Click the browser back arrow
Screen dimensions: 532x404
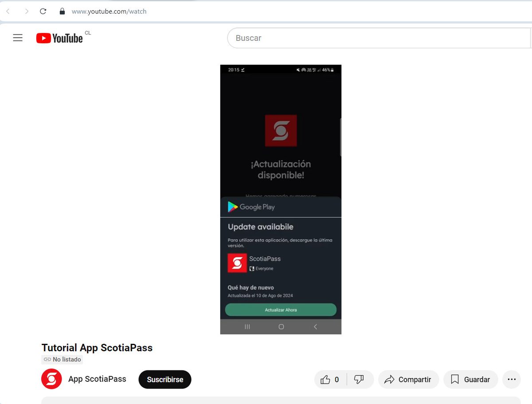[8, 12]
